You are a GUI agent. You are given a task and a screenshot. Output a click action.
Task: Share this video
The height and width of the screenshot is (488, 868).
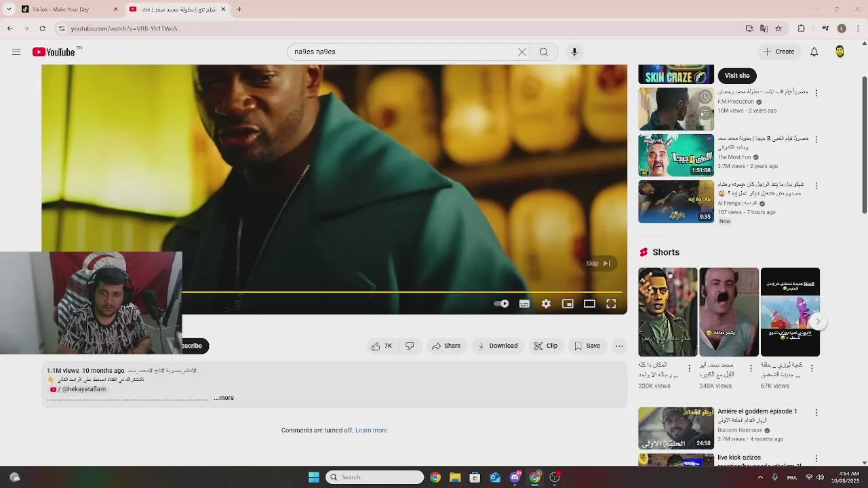446,346
